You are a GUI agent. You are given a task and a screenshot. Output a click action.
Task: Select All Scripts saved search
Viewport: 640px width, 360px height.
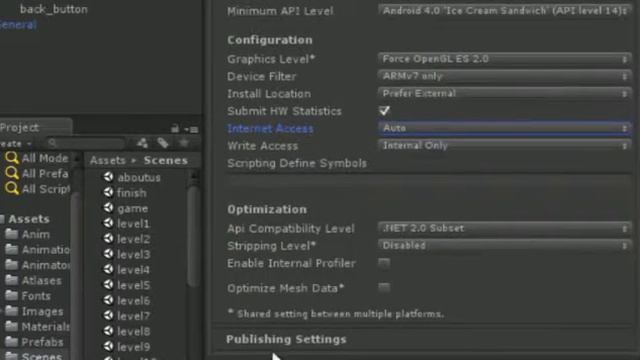37,189
